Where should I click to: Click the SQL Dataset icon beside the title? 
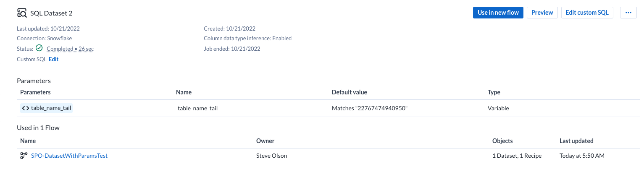coord(22,13)
